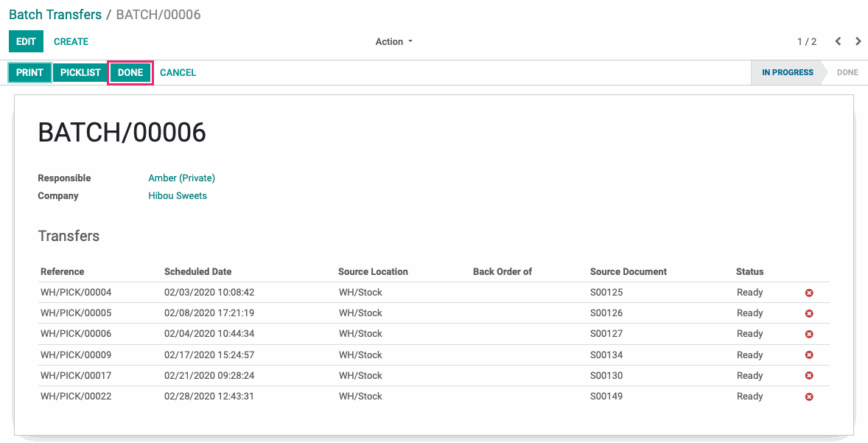
Task: Remove WH/PICK/00022 using the red x icon
Action: coord(809,397)
